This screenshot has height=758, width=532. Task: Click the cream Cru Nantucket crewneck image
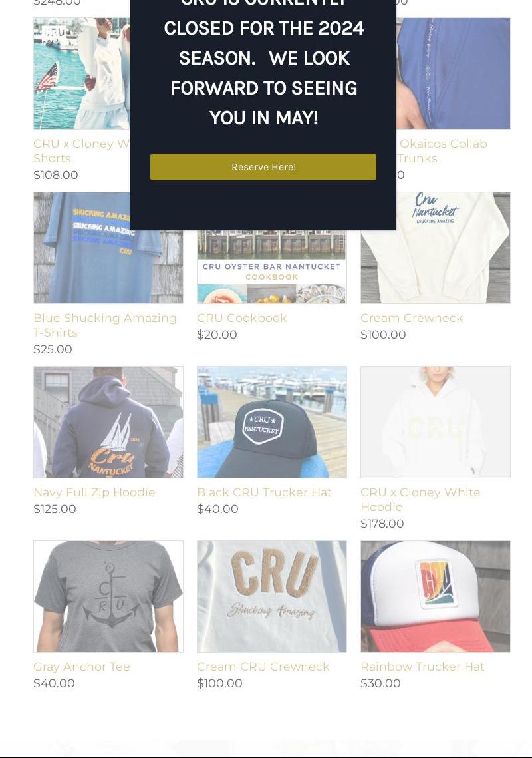tap(436, 248)
